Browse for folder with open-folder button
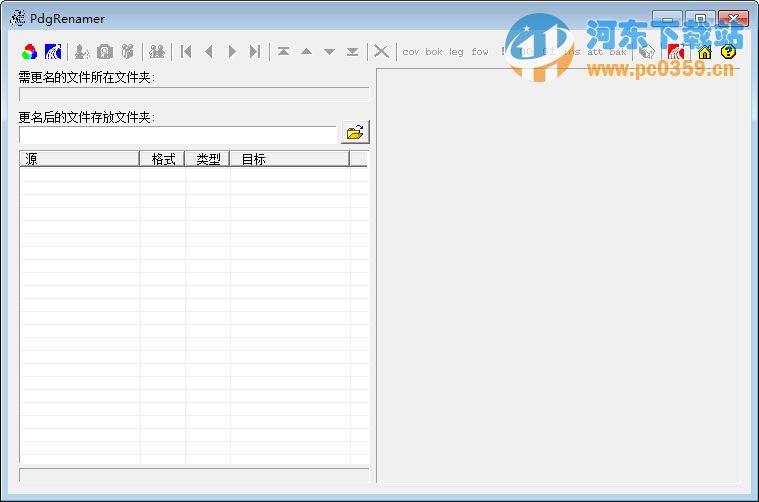This screenshot has height=502, width=759. (355, 132)
